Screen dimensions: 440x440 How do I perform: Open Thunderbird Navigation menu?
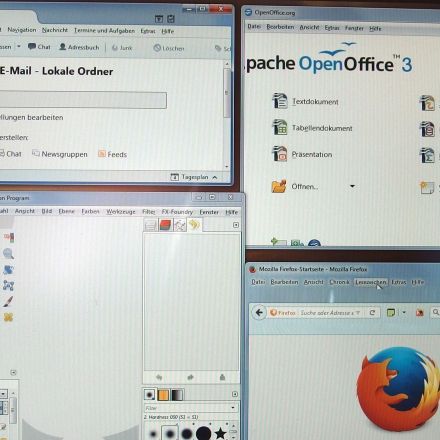point(22,30)
